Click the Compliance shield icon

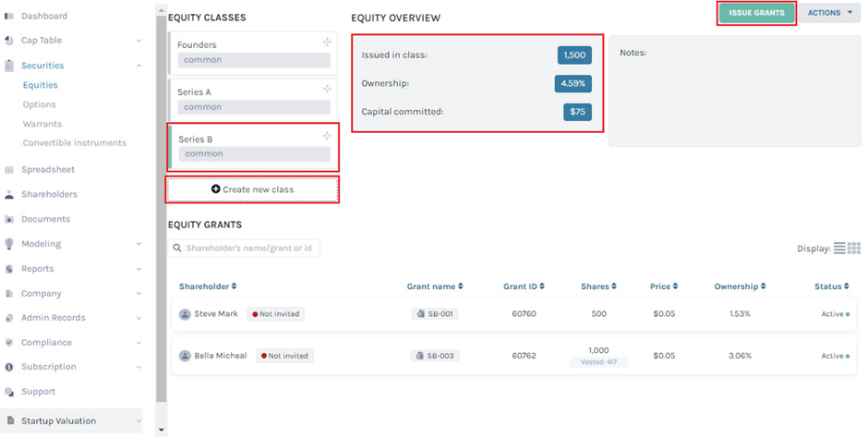(9, 343)
